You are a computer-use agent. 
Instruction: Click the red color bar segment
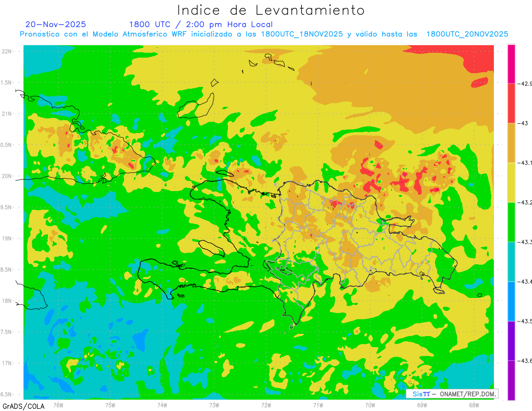pos(511,103)
